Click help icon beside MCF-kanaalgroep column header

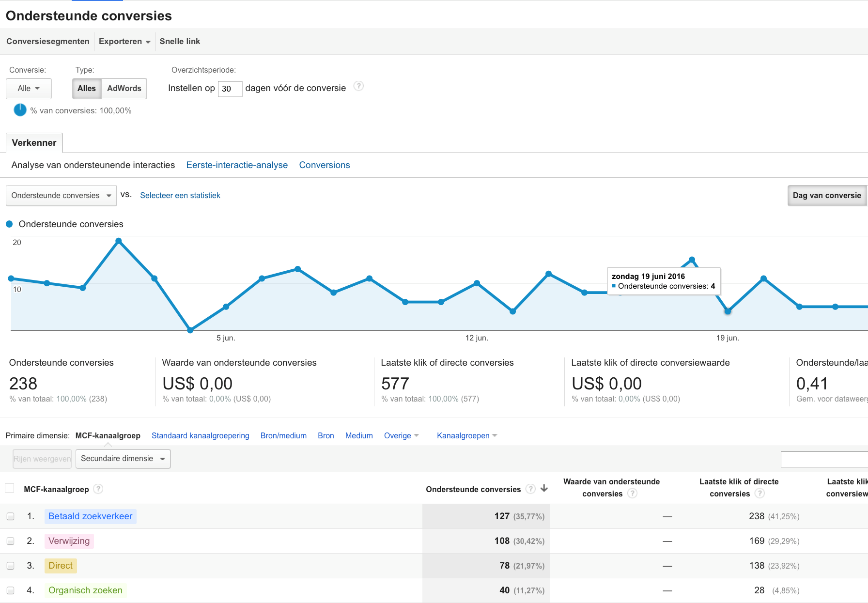click(x=98, y=489)
